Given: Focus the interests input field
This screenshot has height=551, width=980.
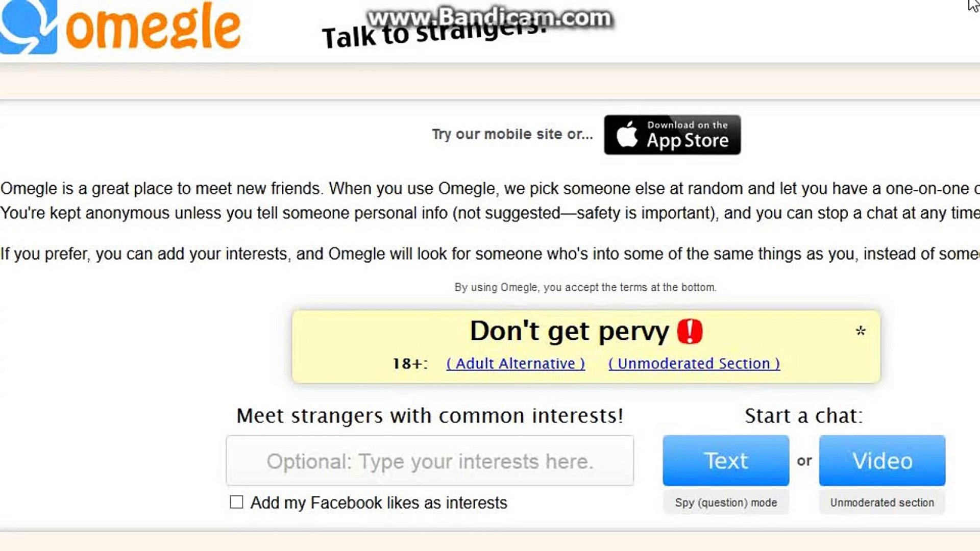Looking at the screenshot, I should pyautogui.click(x=430, y=461).
